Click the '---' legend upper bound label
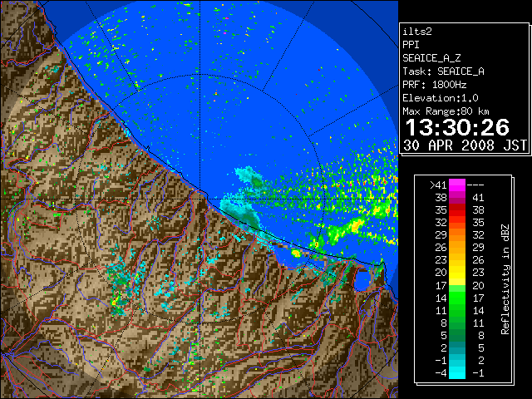Screen dimensions: 532x399 pyautogui.click(x=475, y=185)
